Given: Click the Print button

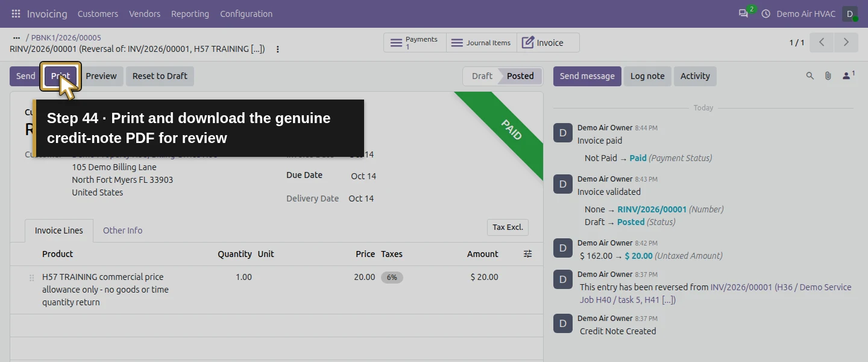Looking at the screenshot, I should (60, 76).
